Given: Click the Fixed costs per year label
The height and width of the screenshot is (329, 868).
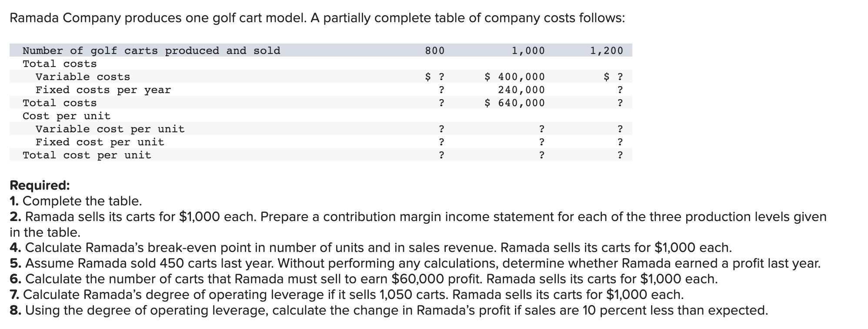Looking at the screenshot, I should (x=103, y=90).
